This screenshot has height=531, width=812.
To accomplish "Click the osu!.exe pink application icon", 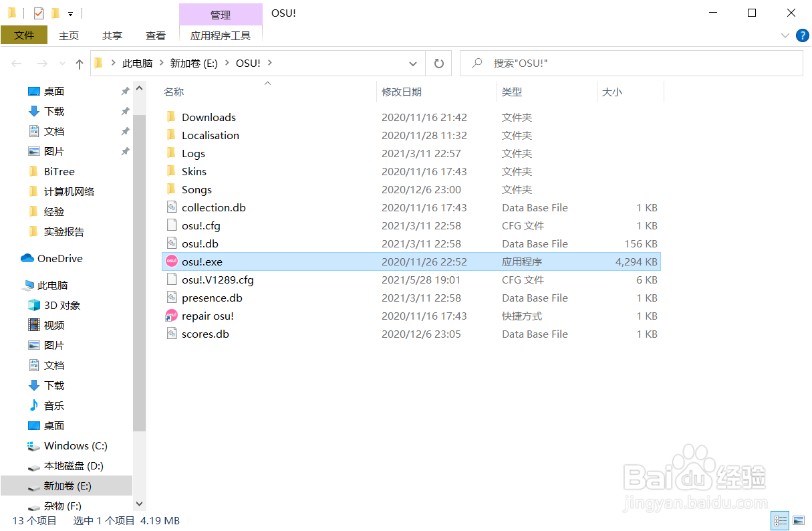I will pos(171,261).
